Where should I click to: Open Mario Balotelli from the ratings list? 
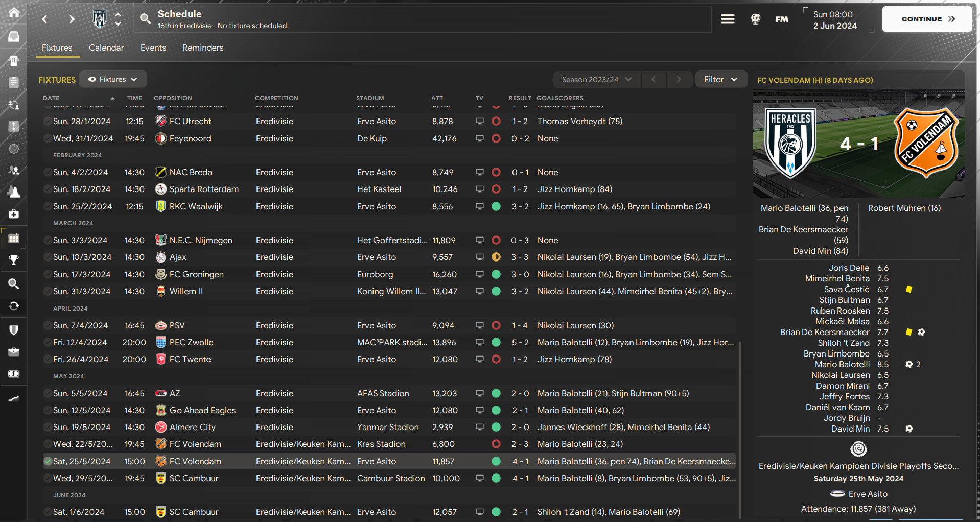point(842,364)
